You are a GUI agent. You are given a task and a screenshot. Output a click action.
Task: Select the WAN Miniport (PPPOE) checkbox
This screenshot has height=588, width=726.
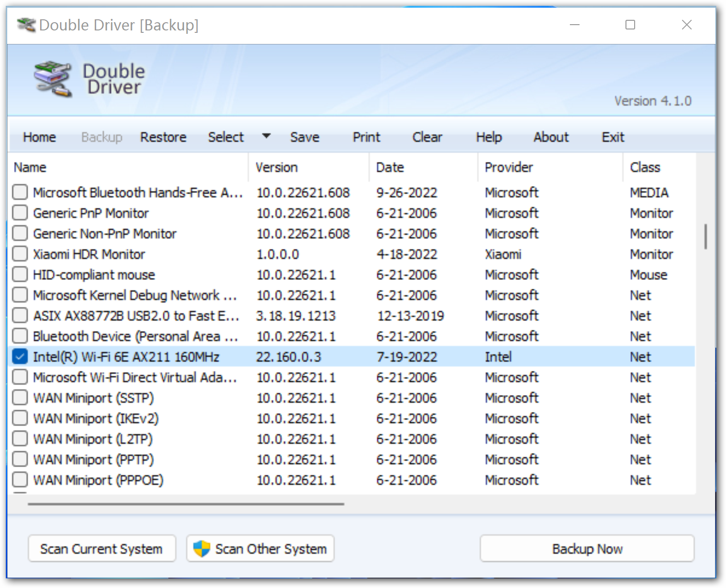(20, 480)
